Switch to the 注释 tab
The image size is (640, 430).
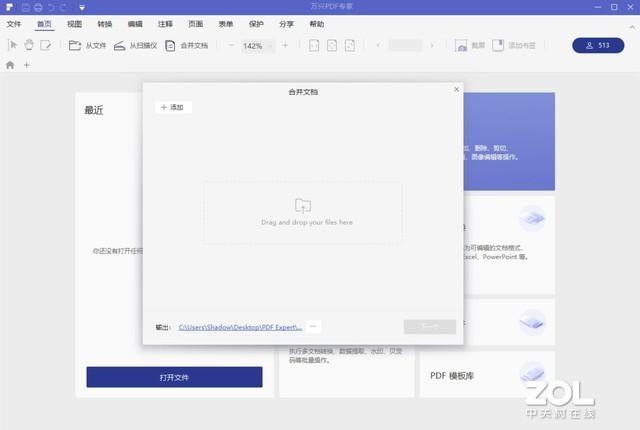tap(165, 24)
